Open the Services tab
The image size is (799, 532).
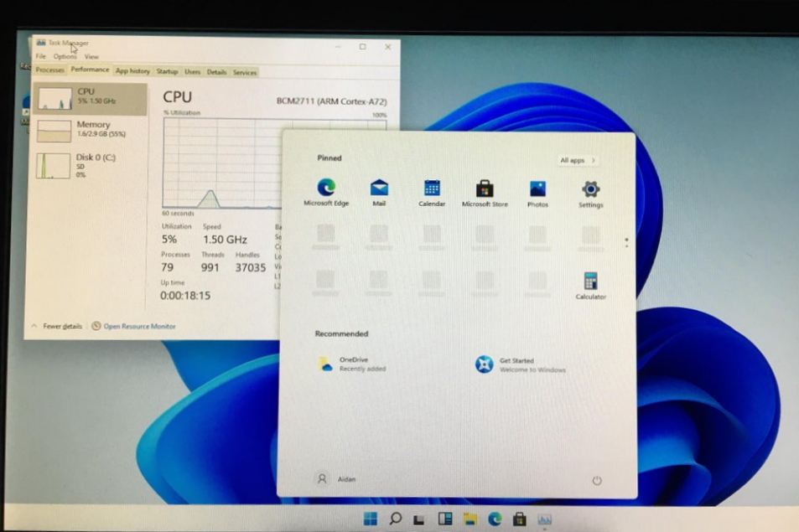(245, 73)
